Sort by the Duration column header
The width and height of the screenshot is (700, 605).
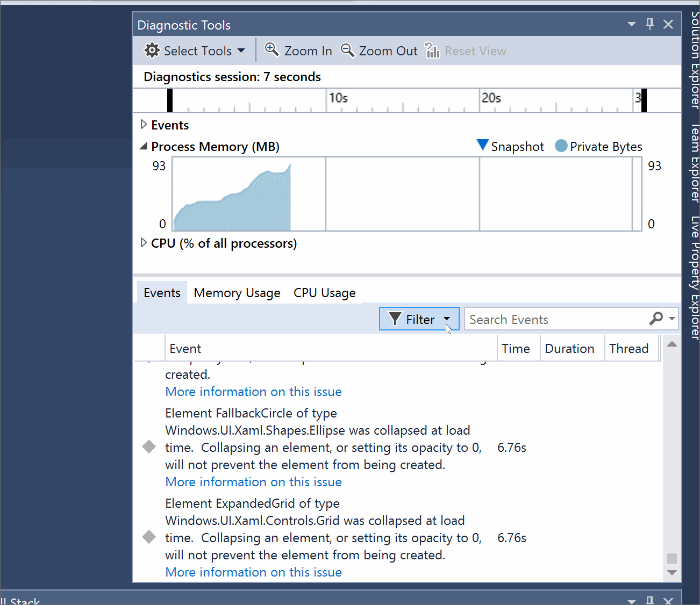tap(572, 349)
